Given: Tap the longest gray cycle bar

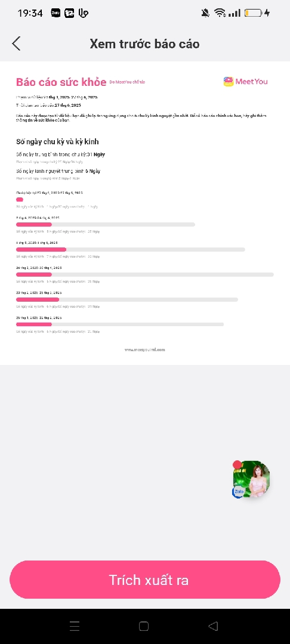Looking at the screenshot, I should 145,274.
